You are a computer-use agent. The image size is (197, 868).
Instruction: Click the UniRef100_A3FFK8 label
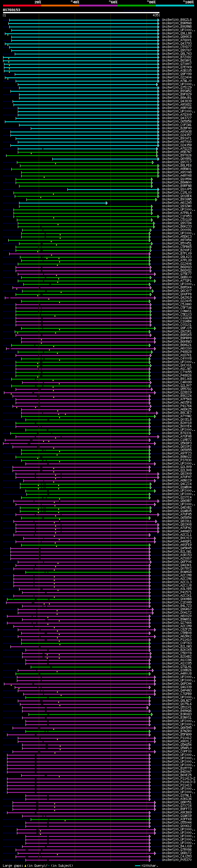177,819
